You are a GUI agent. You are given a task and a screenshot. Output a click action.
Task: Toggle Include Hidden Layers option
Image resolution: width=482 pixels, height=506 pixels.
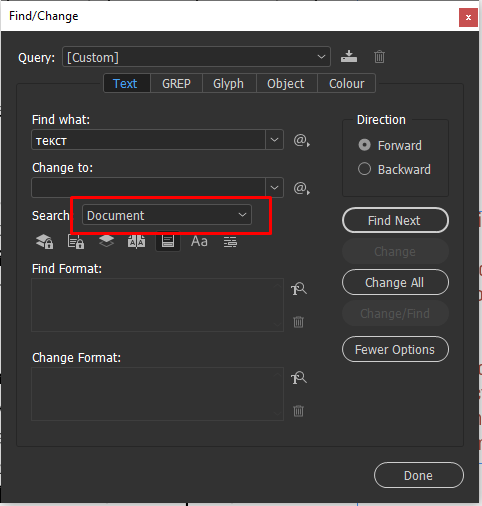click(106, 241)
